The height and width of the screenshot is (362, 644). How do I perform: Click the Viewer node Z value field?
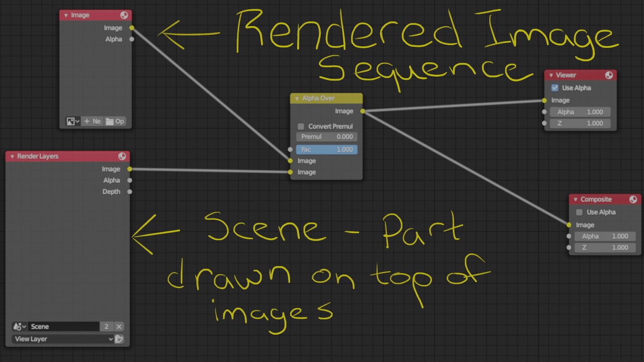click(581, 123)
